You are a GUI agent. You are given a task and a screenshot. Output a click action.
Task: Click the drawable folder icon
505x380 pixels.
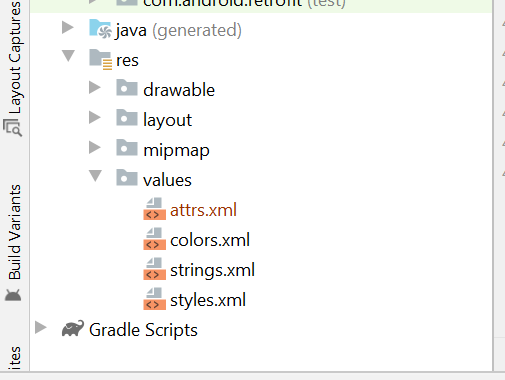(x=127, y=88)
